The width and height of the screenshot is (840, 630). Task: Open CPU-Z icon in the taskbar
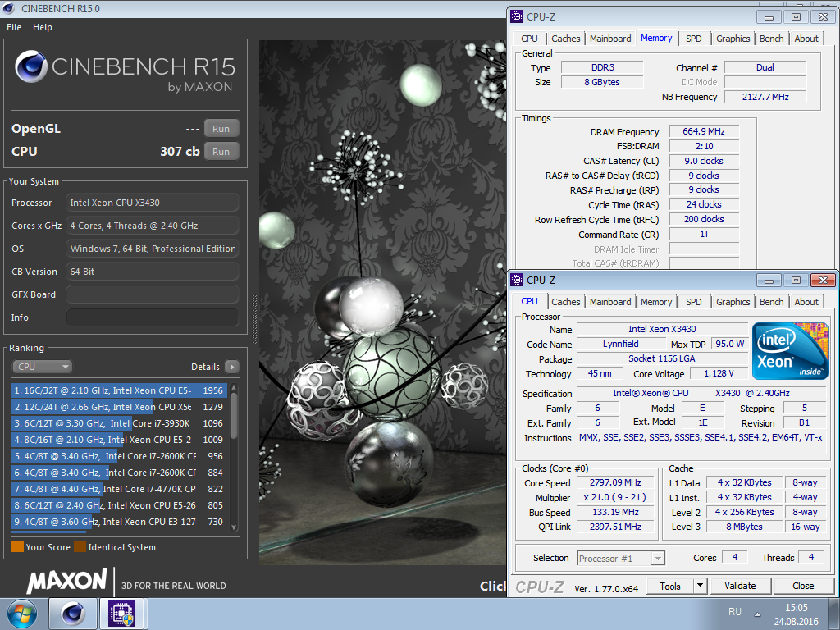tap(121, 614)
